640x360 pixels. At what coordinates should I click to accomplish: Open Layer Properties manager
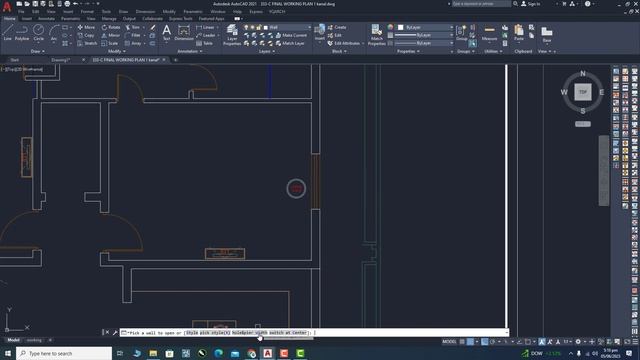[x=232, y=35]
